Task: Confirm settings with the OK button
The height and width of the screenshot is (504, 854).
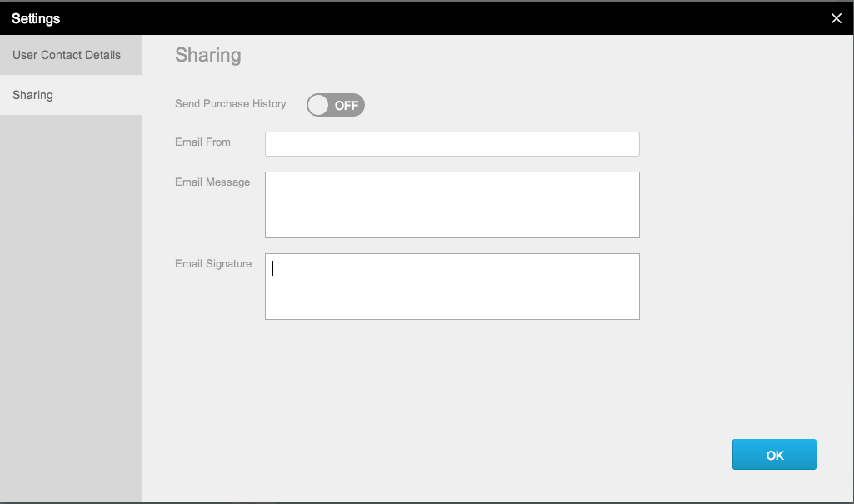Action: 774,455
